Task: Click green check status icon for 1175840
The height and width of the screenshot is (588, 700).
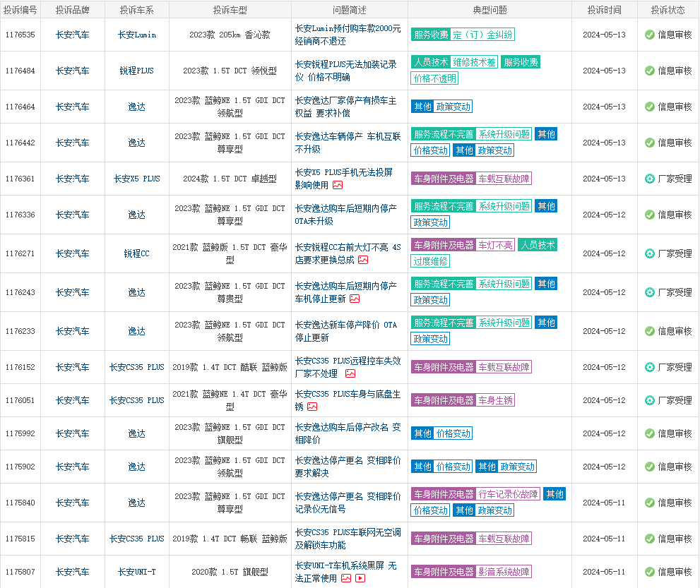Action: 650,503
